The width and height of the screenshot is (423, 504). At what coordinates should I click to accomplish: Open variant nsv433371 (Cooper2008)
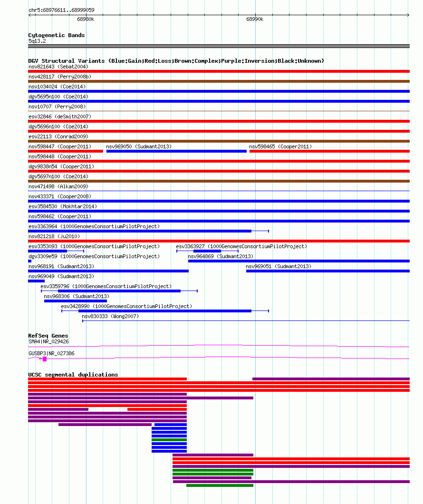point(60,196)
